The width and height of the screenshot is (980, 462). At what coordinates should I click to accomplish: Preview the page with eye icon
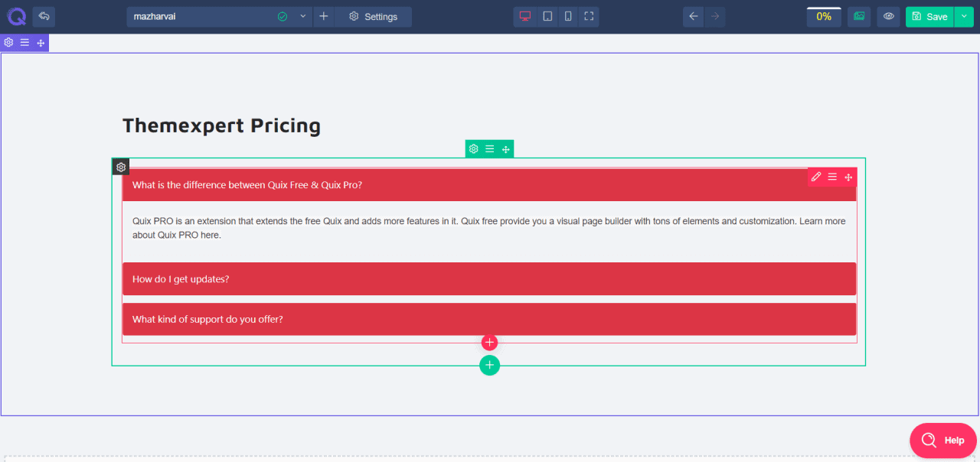(x=888, y=16)
